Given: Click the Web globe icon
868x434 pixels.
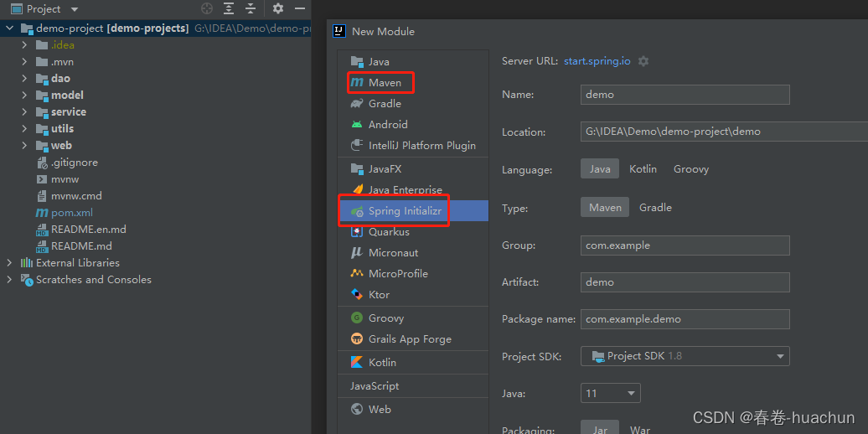Looking at the screenshot, I should tap(357, 409).
